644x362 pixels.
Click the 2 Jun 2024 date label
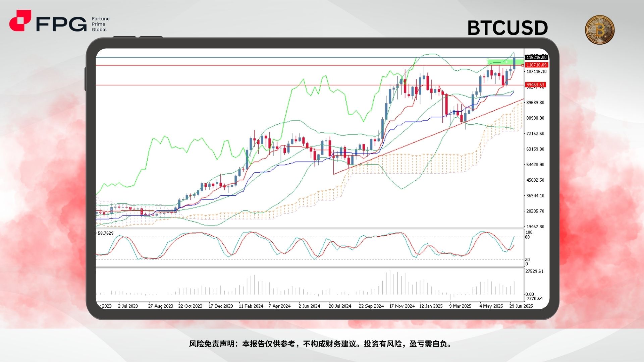click(x=309, y=306)
